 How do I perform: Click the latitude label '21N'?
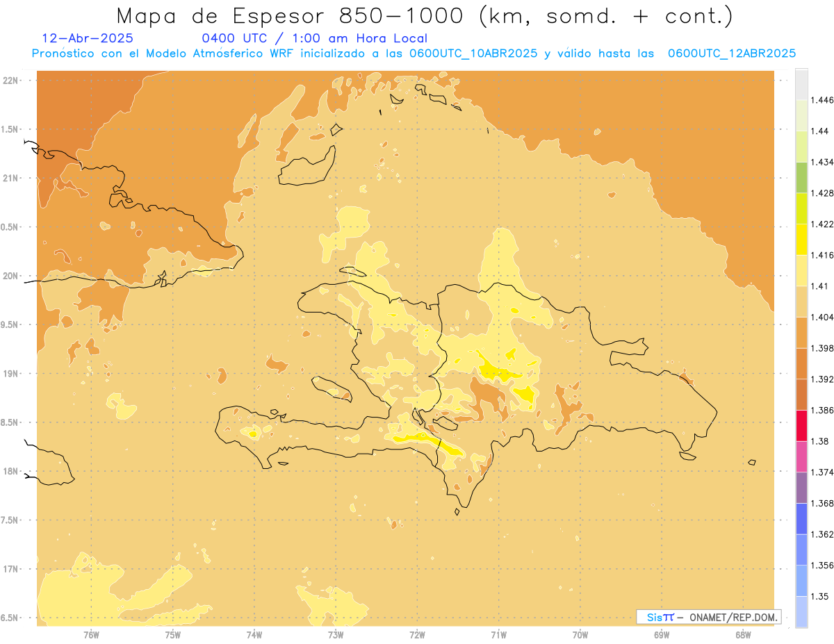(x=12, y=178)
